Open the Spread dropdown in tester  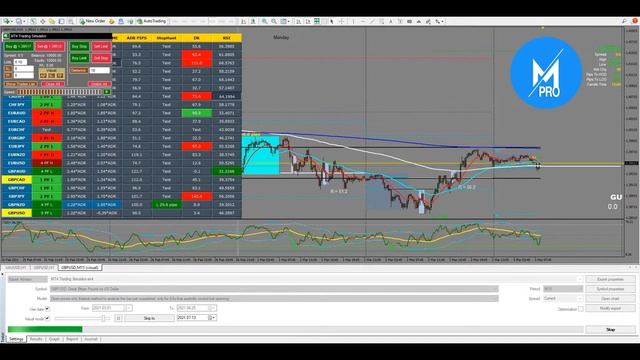pyautogui.click(x=563, y=299)
